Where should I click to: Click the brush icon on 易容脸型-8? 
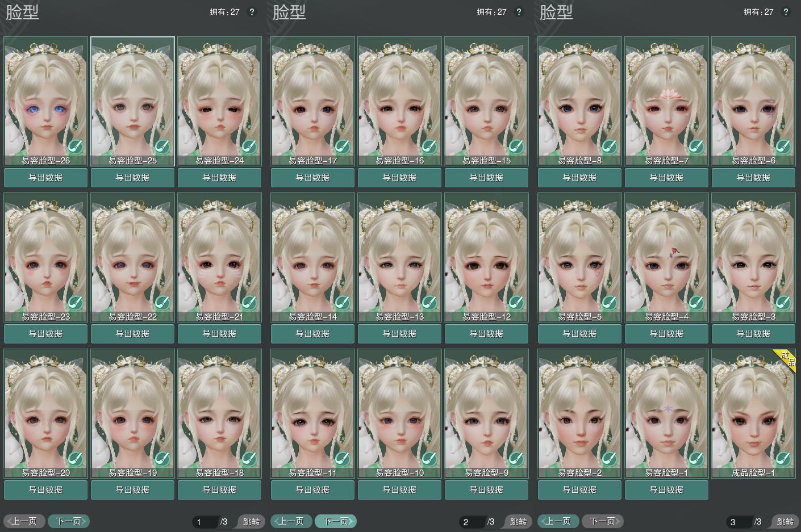pyautogui.click(x=609, y=146)
